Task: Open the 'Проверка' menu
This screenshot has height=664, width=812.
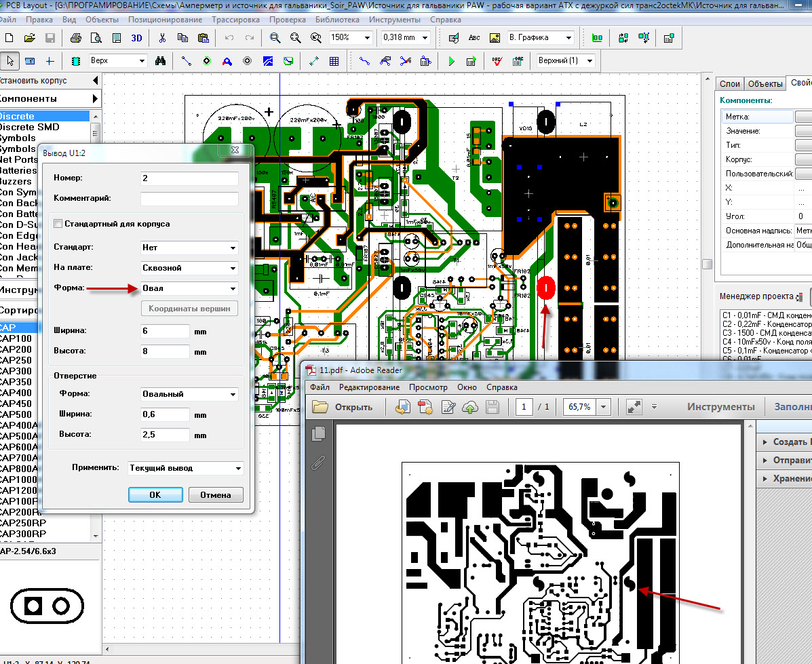Action: 288,20
